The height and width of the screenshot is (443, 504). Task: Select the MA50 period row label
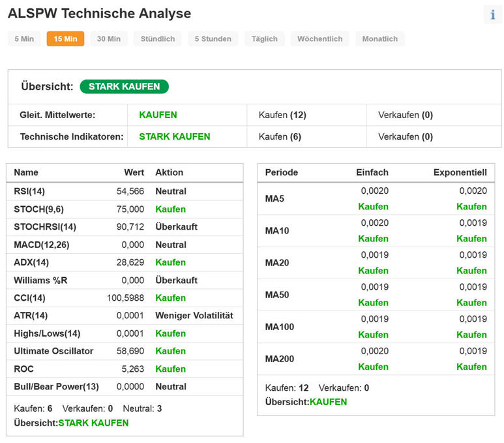(x=276, y=295)
